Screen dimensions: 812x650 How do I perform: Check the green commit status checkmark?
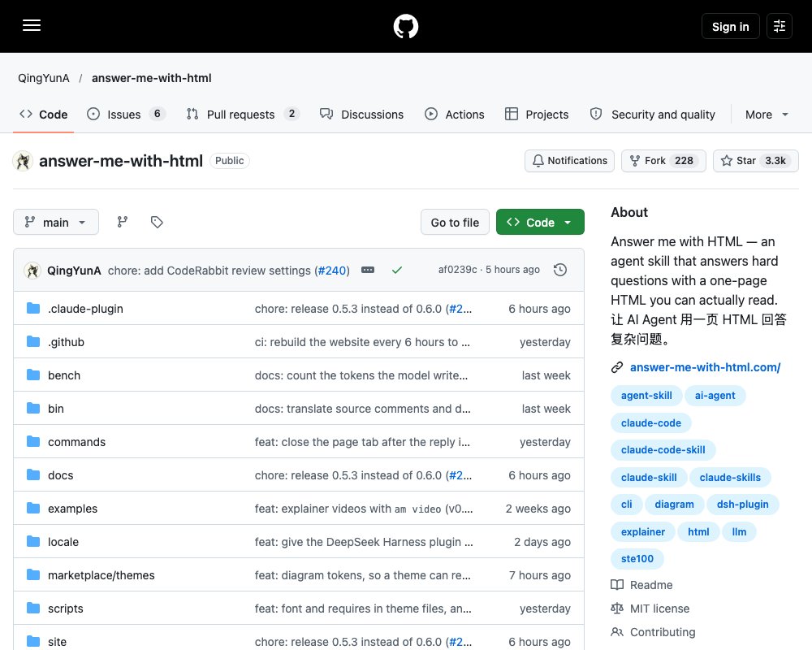[397, 270]
